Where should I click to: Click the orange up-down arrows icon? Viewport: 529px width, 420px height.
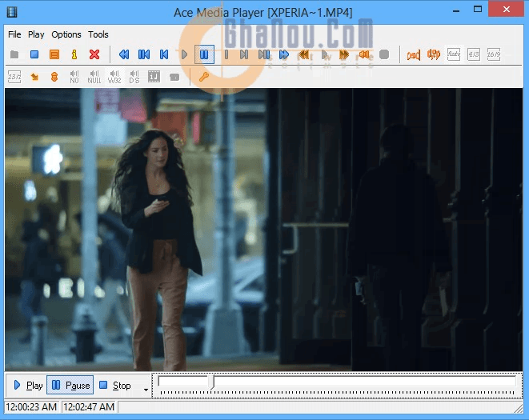[54, 77]
